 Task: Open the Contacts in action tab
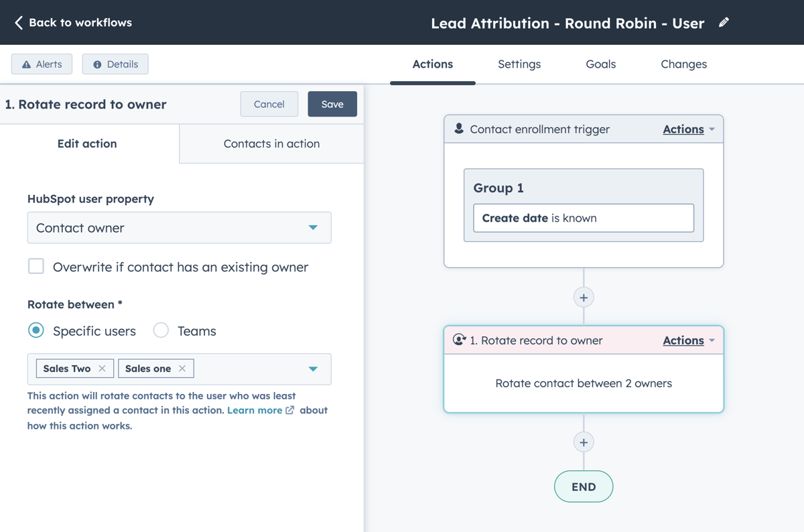point(271,143)
